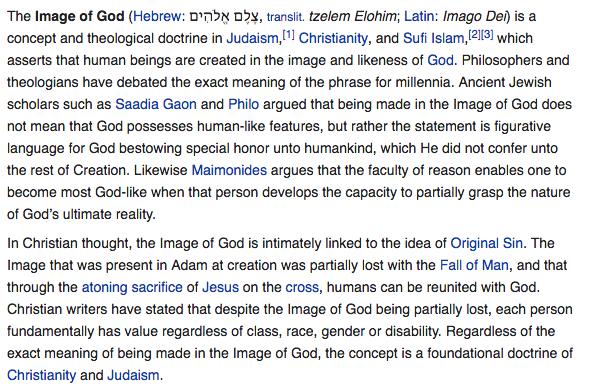Viewport: 589px width, 388px height.
Task: Follow the Fall of Man link
Action: pyautogui.click(x=474, y=266)
